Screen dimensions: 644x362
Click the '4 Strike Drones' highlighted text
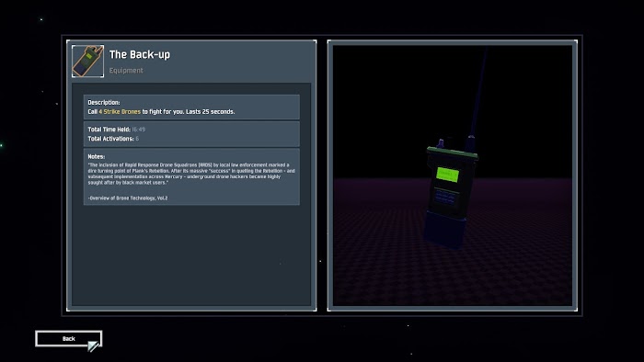pyautogui.click(x=120, y=111)
